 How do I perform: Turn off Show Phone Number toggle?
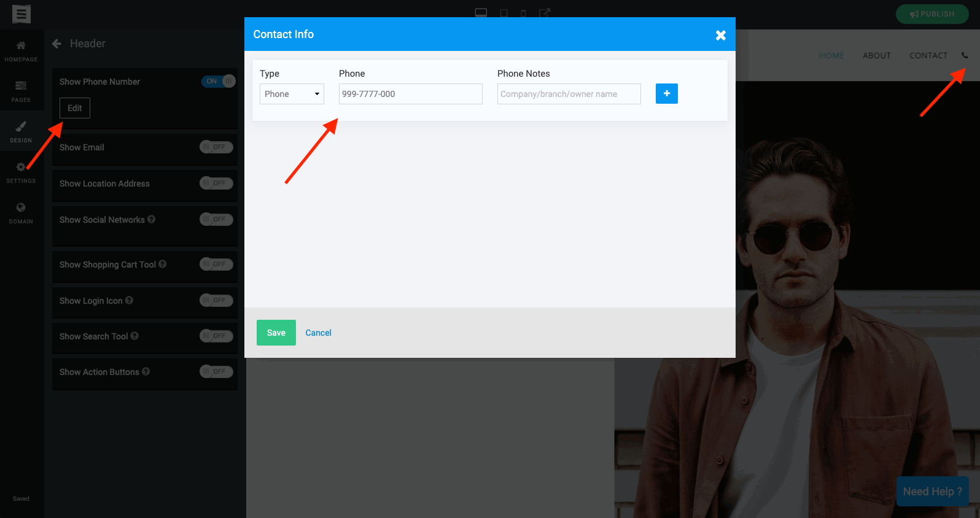tap(219, 81)
